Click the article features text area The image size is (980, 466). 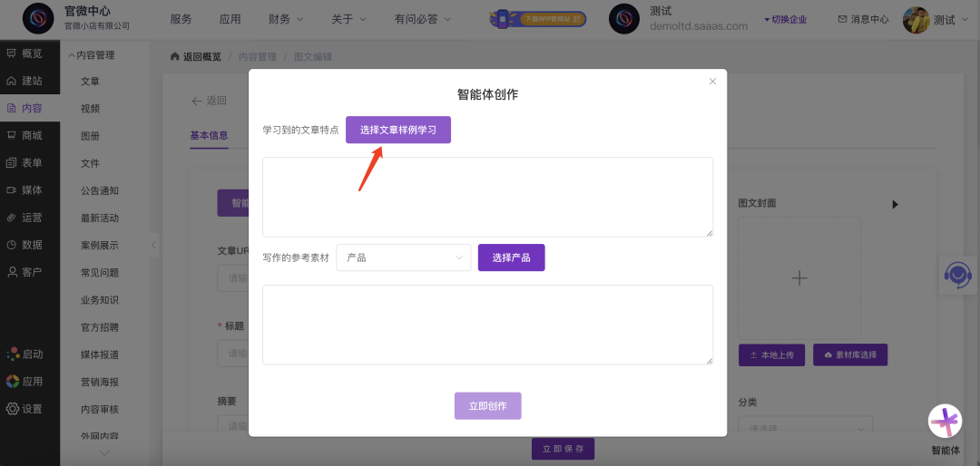point(487,197)
